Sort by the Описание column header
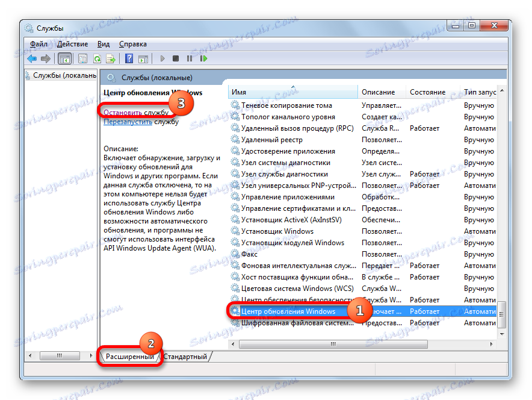 pyautogui.click(x=382, y=92)
